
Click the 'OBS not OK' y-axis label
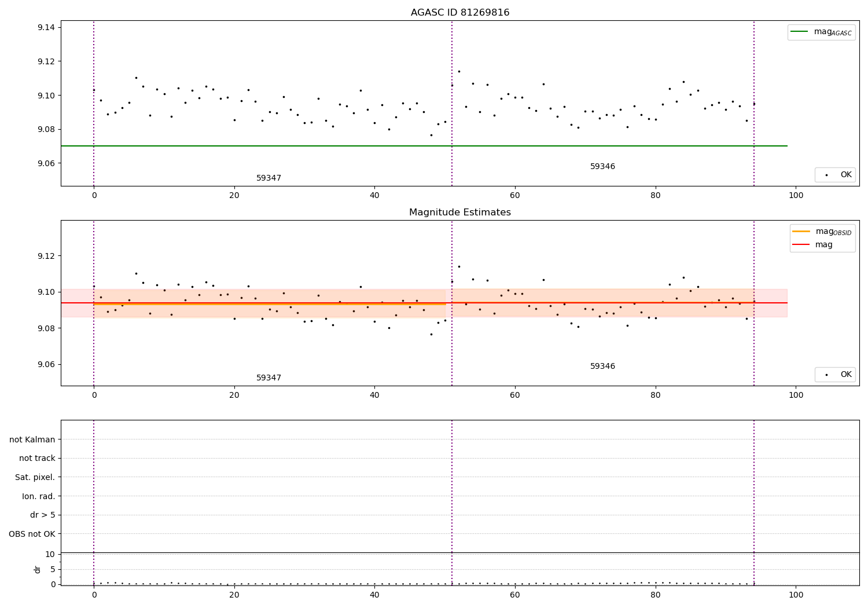(x=32, y=534)
